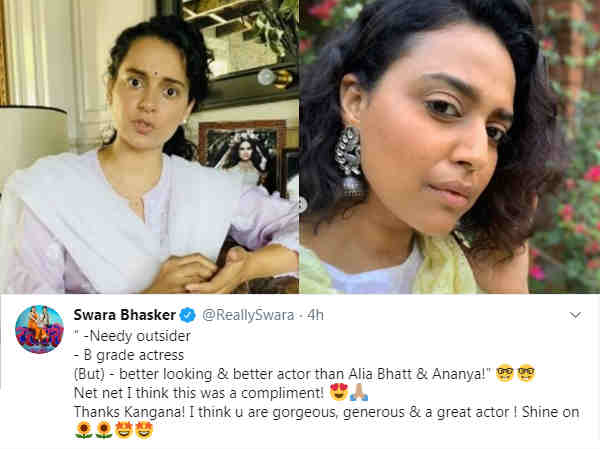Click the folded hands emoji
This screenshot has width=600, height=450.
pos(359,392)
